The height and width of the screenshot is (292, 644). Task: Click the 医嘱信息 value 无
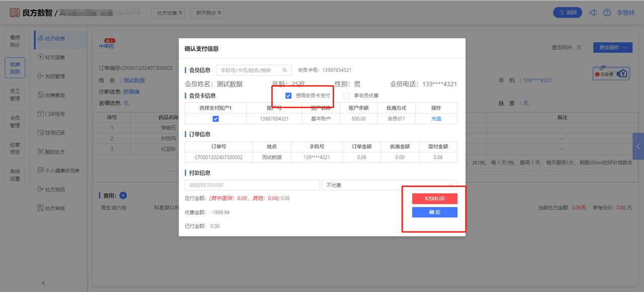(126, 103)
